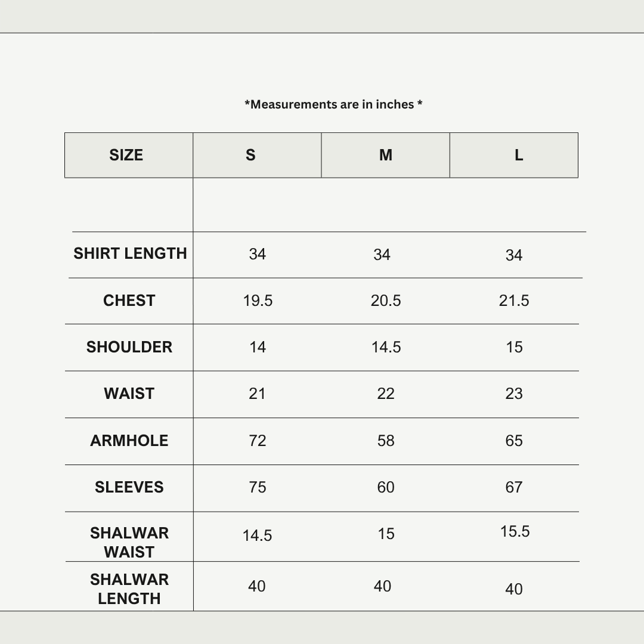644x644 pixels.
Task: Click chest value 20.5 for size M
Action: coord(386,301)
